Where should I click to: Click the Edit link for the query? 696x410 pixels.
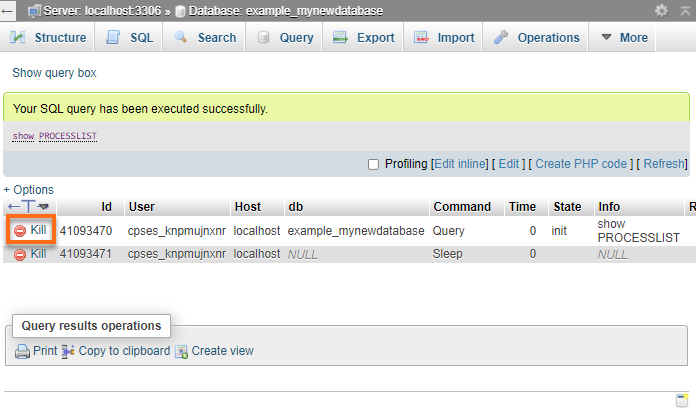click(x=509, y=164)
